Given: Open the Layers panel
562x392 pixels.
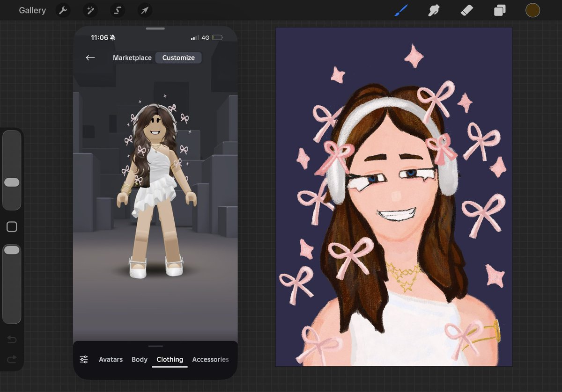Looking at the screenshot, I should (x=500, y=10).
